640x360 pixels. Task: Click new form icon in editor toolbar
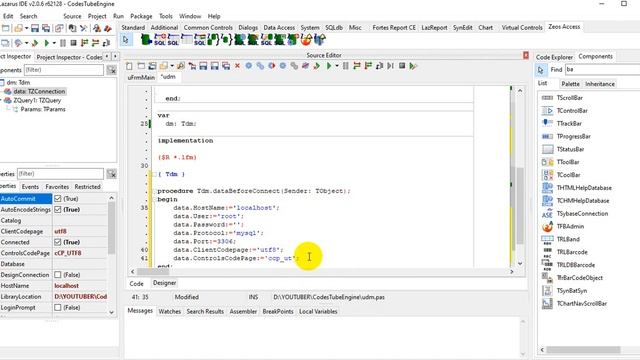[141, 66]
